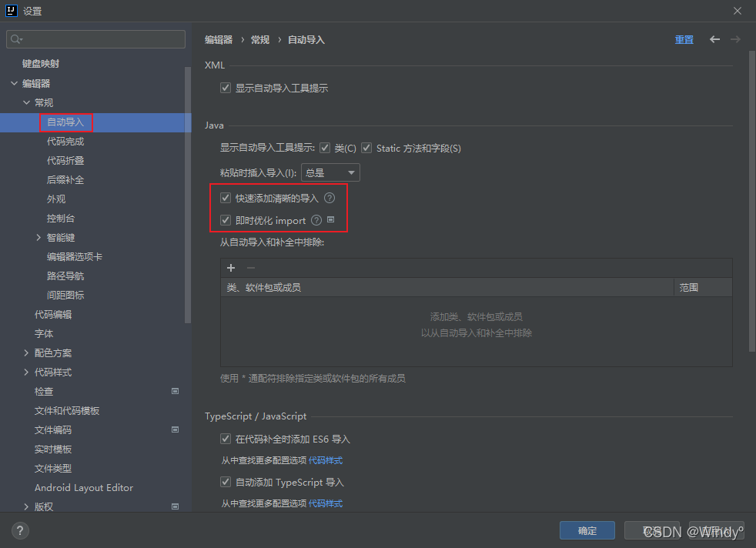Screen dimensions: 756x548
Task: Toggle 快速添加清晰的导入 checkbox
Action: coord(225,198)
